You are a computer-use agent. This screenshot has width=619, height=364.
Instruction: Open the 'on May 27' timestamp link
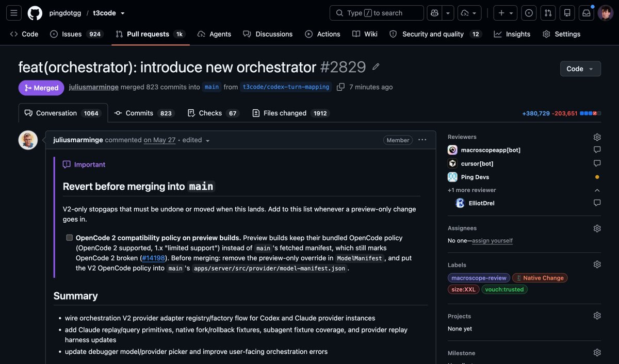[x=159, y=140]
